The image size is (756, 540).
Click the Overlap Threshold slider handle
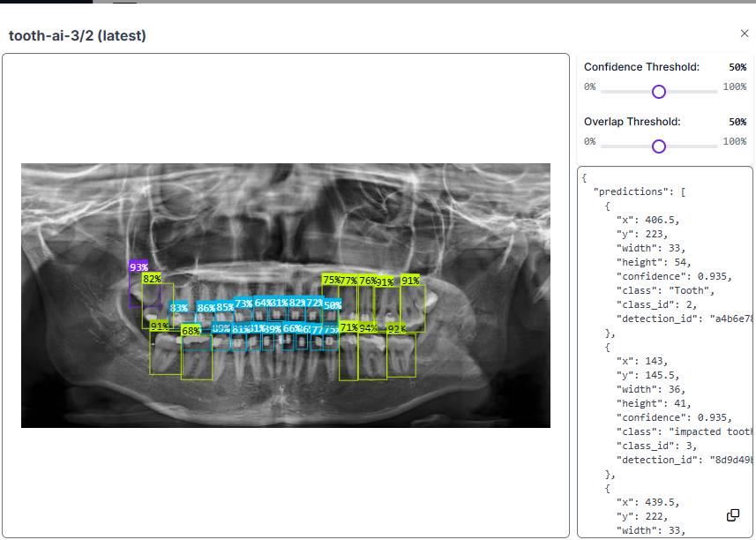point(659,146)
